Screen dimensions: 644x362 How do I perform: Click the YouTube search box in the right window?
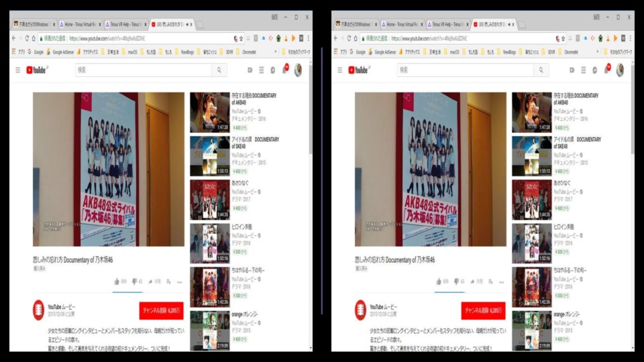click(466, 70)
